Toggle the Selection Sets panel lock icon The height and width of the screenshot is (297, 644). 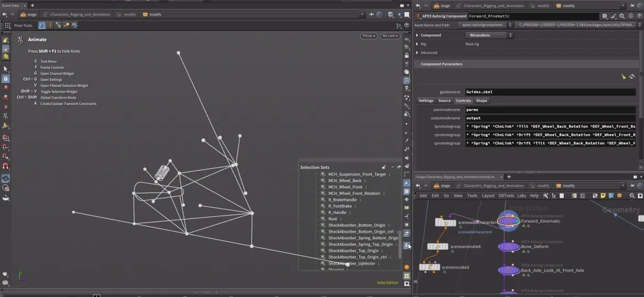[x=384, y=167]
